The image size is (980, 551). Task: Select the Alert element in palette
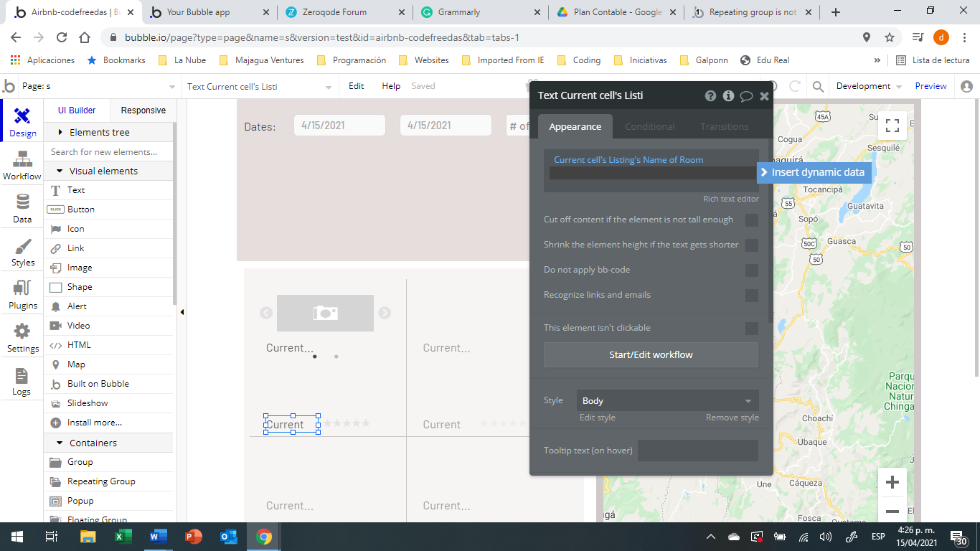[x=109, y=306]
